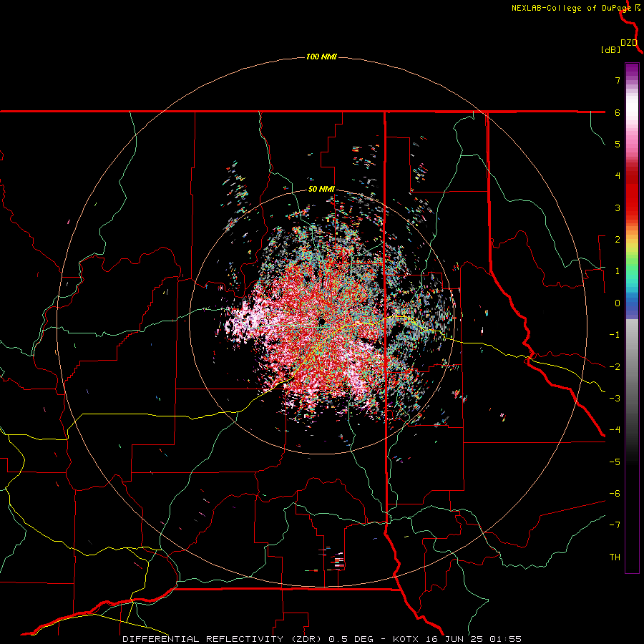Image resolution: width=644 pixels, height=644 pixels.
Task: Select the -1 value on color scale
Action: click(x=615, y=335)
